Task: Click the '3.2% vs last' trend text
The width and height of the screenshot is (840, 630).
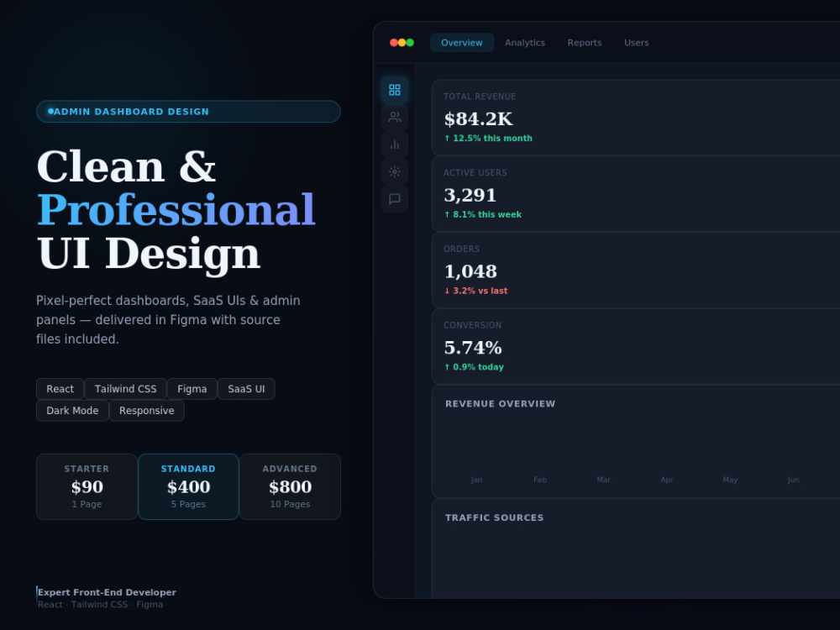Action: click(475, 291)
